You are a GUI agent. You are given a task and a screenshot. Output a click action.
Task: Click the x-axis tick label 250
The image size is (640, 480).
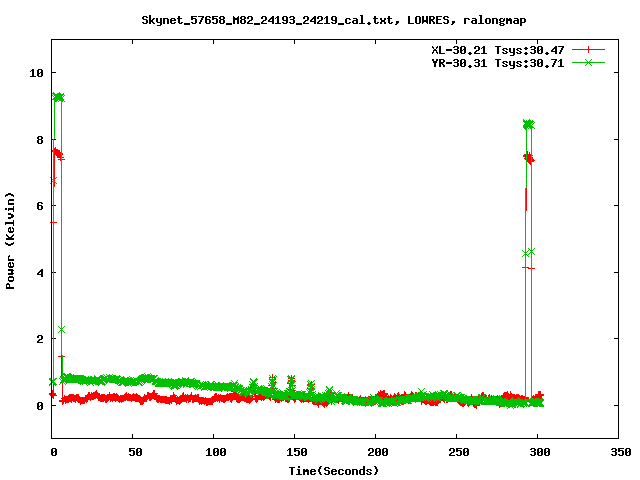[458, 452]
